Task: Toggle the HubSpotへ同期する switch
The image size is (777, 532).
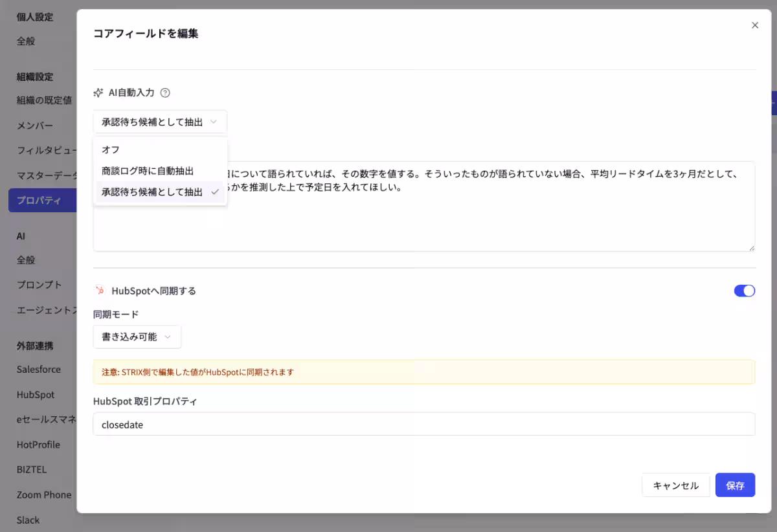Action: click(745, 291)
